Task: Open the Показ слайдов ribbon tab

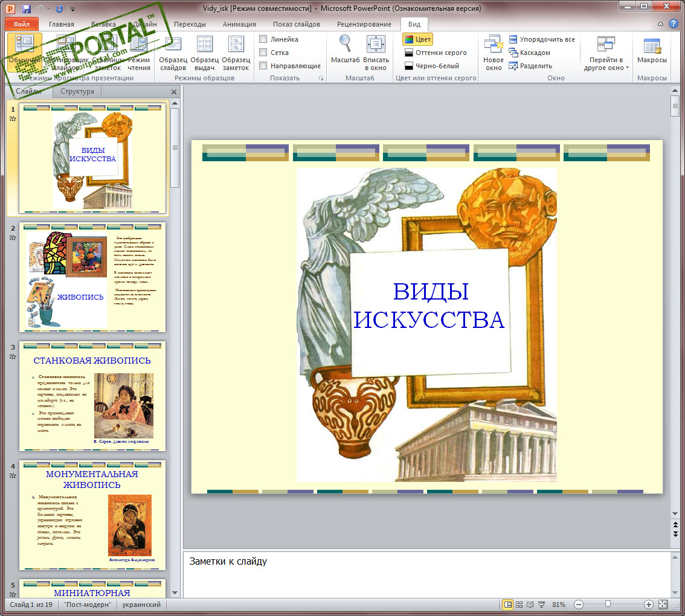Action: (296, 24)
